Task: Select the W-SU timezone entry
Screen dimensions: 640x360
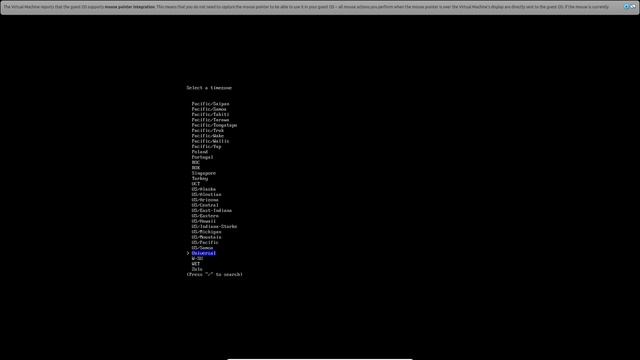Action: [197, 258]
